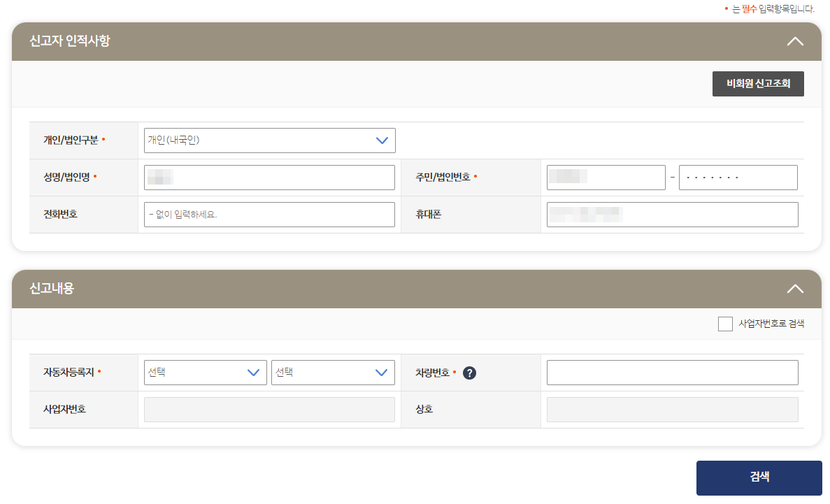The image size is (830, 504).
Task: Click the first 주민/법인번호 input field
Action: click(x=606, y=178)
